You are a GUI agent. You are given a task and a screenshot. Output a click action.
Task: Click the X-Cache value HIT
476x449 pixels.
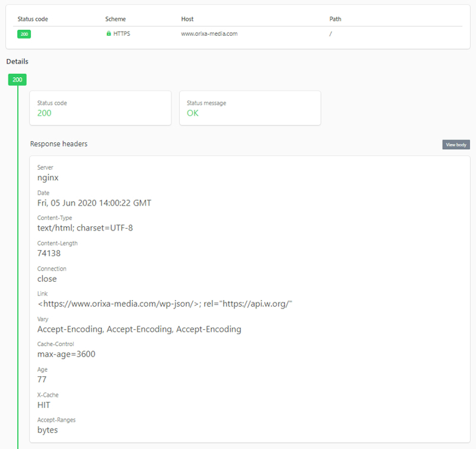[44, 405]
